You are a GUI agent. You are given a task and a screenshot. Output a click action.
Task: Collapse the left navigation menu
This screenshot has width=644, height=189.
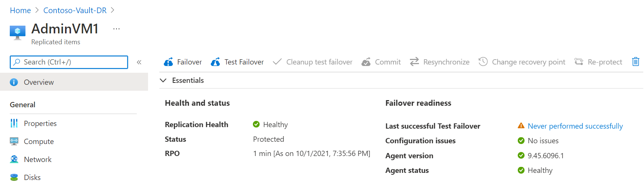pyautogui.click(x=139, y=62)
